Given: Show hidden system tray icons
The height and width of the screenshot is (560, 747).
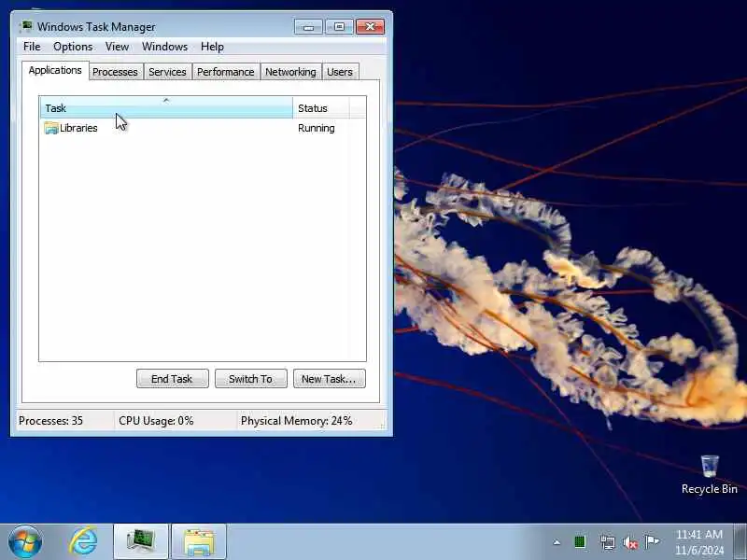Looking at the screenshot, I should coord(557,542).
